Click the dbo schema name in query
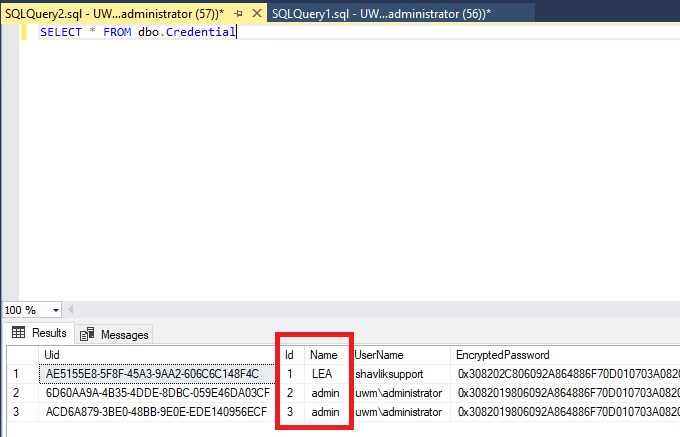680x437 pixels. coord(148,32)
